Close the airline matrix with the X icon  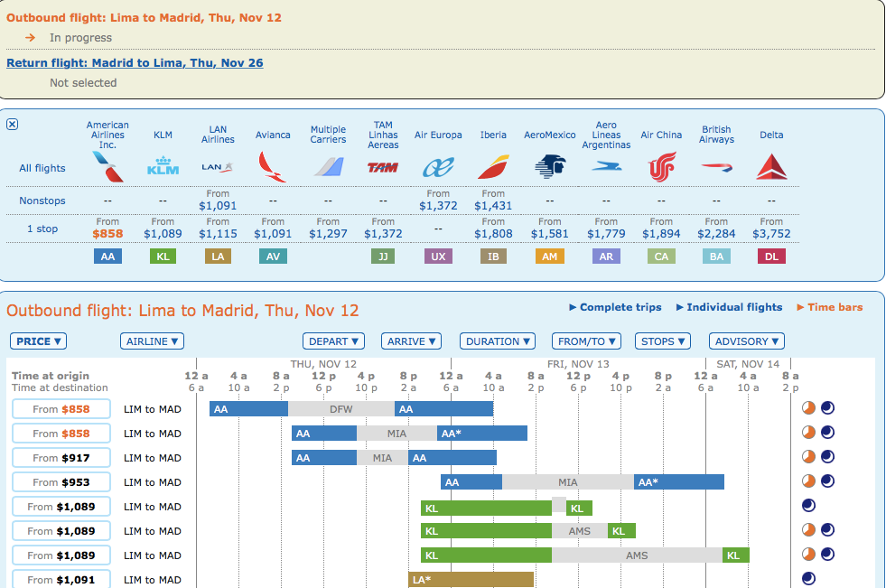click(x=12, y=125)
